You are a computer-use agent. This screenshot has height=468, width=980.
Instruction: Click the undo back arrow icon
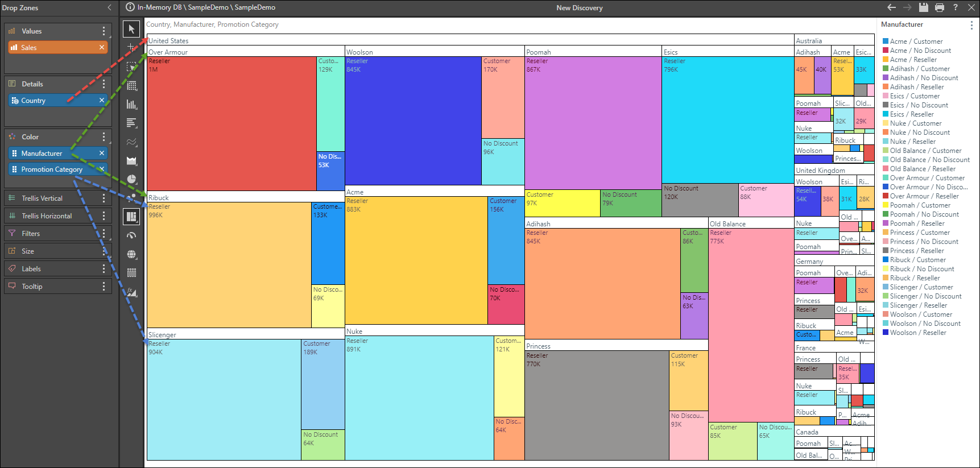pyautogui.click(x=892, y=7)
